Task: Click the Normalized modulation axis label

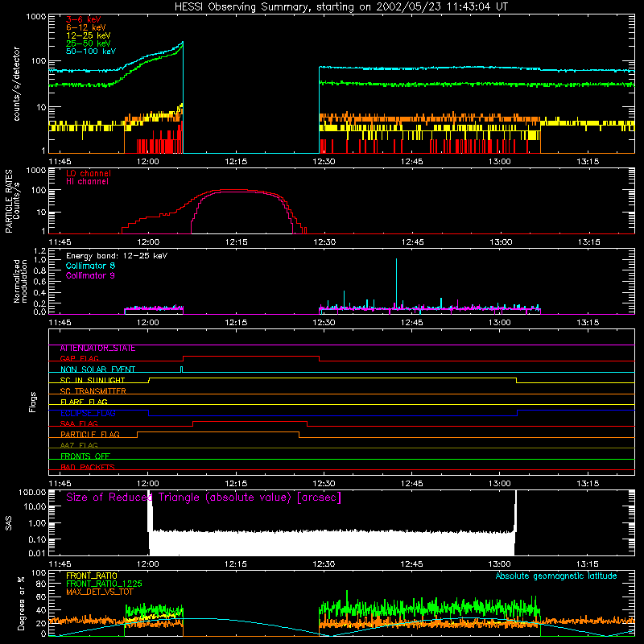Action: 20,281
